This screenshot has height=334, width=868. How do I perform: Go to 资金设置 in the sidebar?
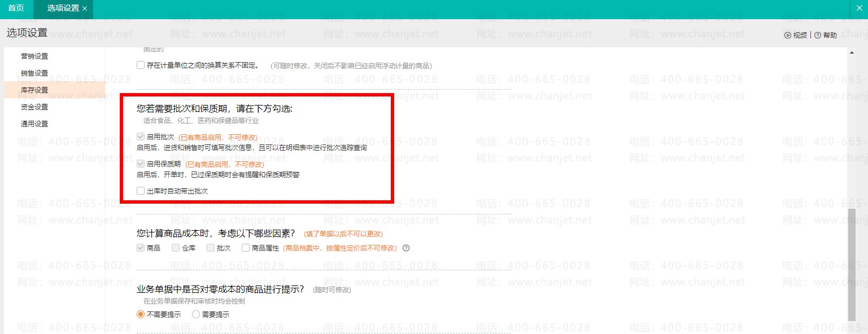(34, 107)
